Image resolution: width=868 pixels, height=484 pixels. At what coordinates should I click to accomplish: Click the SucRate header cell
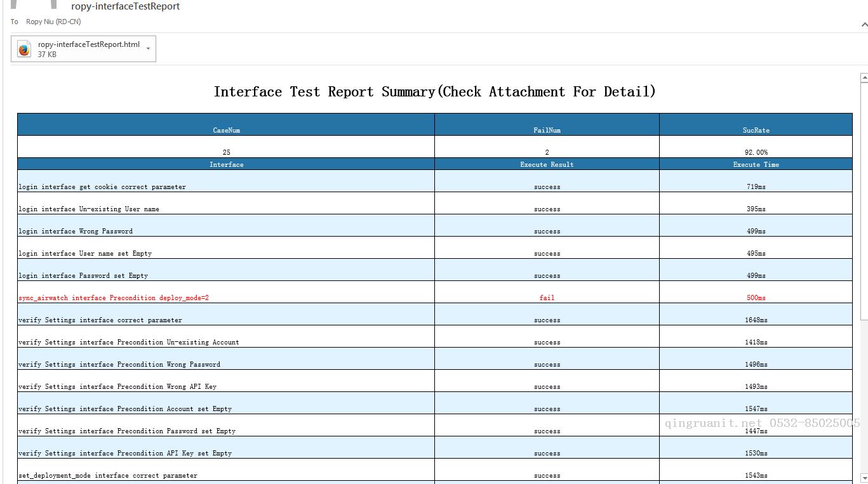coord(756,130)
